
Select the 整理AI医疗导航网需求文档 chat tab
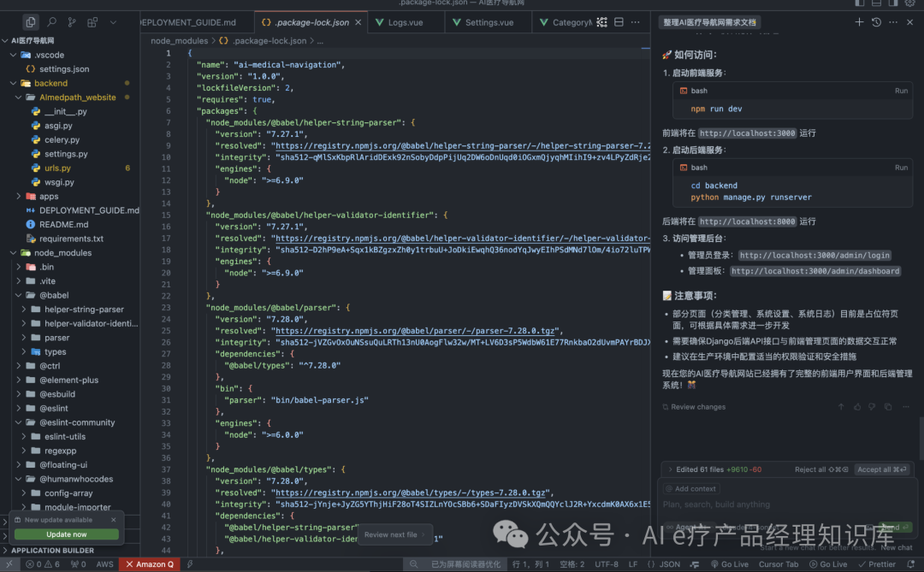point(709,22)
